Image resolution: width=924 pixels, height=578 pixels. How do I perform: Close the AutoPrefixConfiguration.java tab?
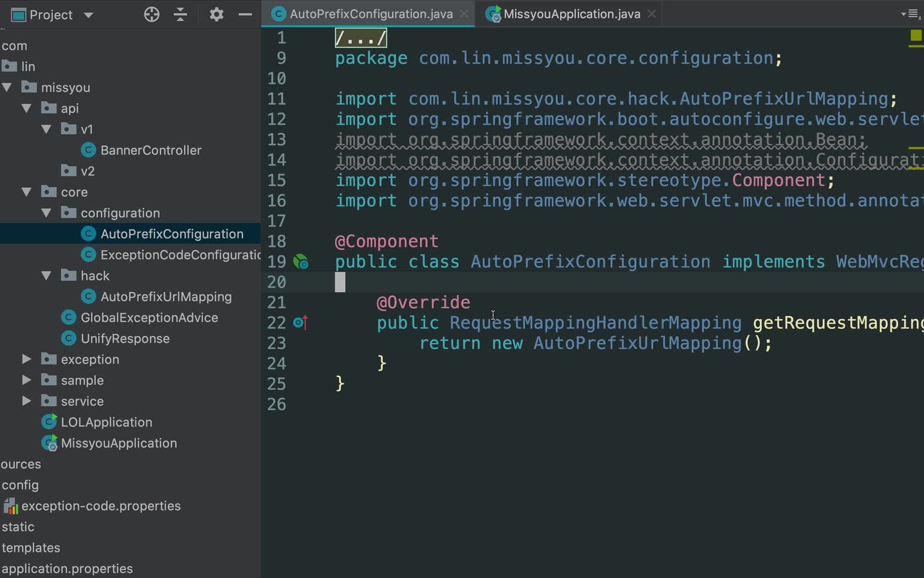[x=465, y=14]
